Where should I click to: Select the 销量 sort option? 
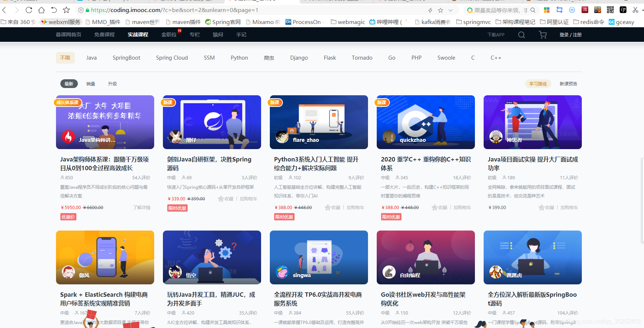click(x=91, y=84)
